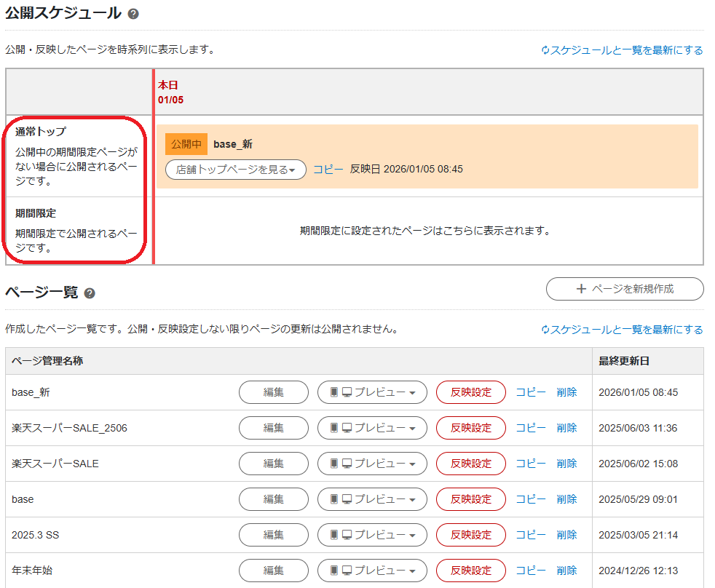Click 編集 for 楽天スーパーSALE_2506 page
715x588 pixels.
273,428
